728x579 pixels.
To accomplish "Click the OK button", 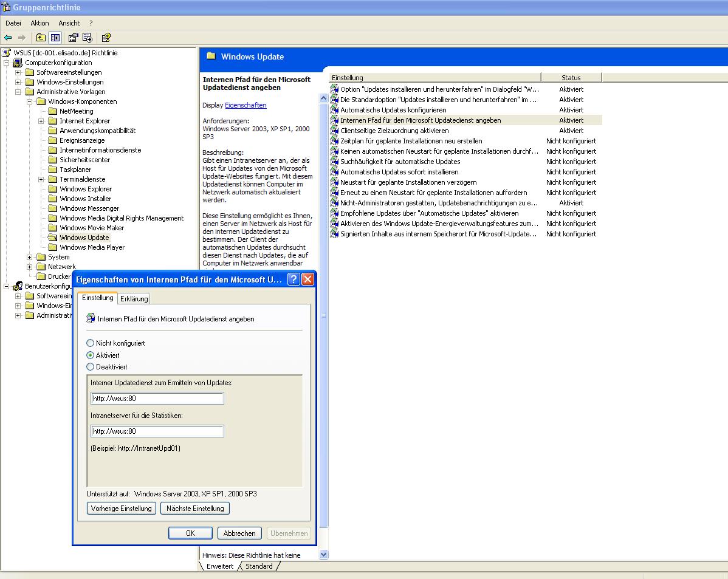I will coord(190,533).
